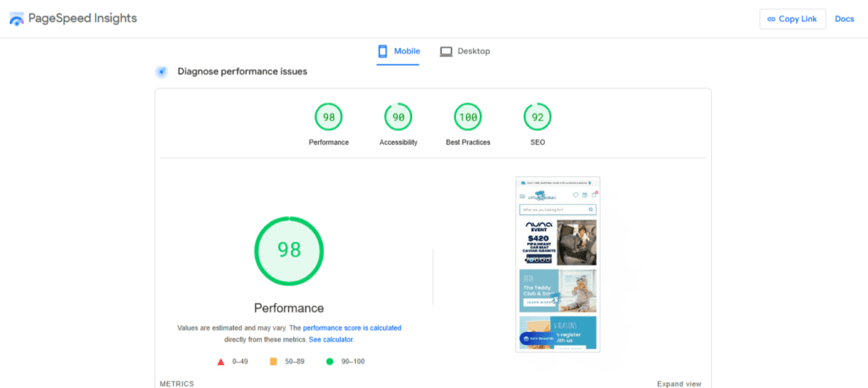868x388 pixels.
Task: Select the Best Practices score gauge showing 100
Action: 468,117
